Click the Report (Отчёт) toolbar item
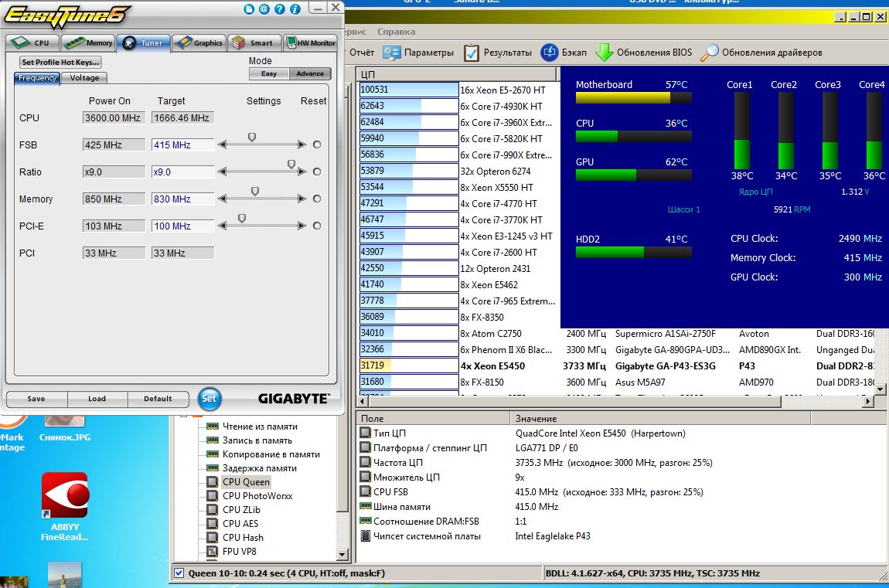The image size is (889, 588). pyautogui.click(x=362, y=53)
